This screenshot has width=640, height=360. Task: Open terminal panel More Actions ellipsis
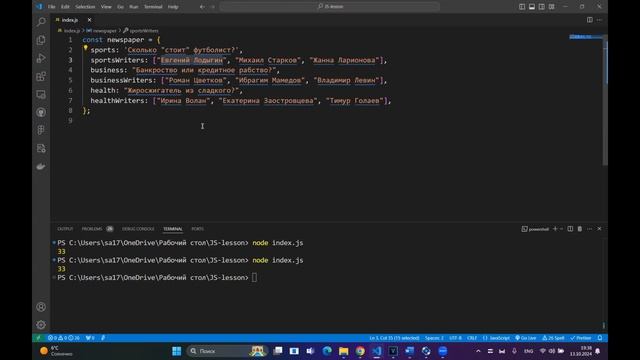click(589, 229)
